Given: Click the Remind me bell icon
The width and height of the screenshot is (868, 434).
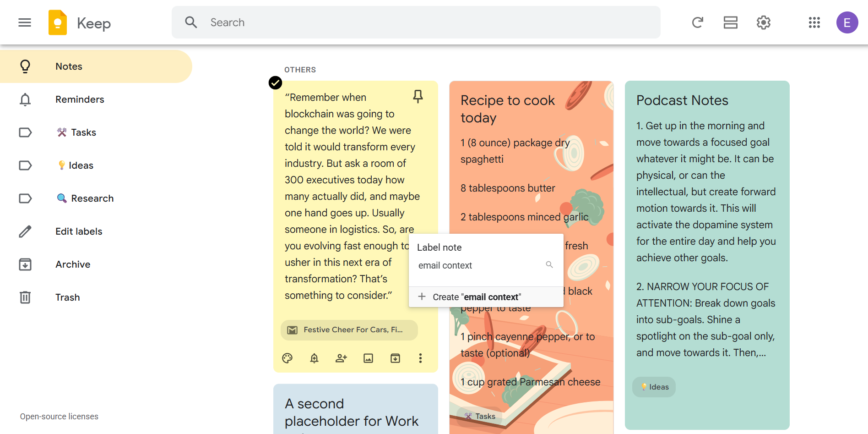Looking at the screenshot, I should (x=314, y=358).
